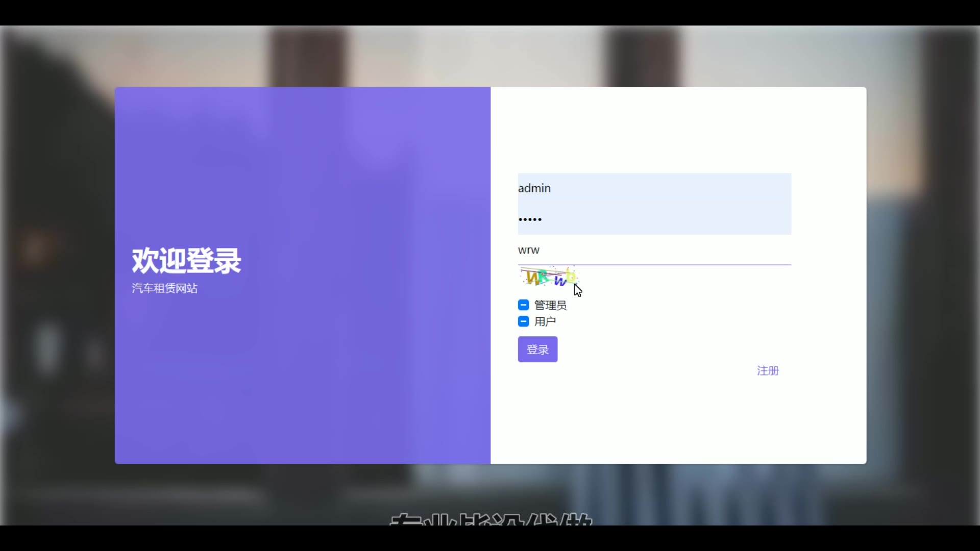Refresh the captcha verification image
980x551 pixels.
tap(549, 277)
